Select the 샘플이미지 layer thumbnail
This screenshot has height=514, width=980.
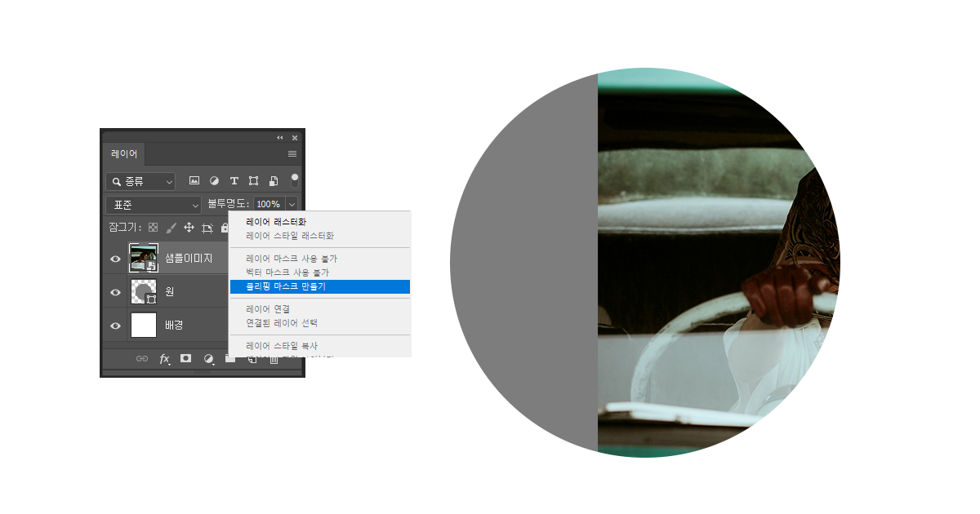click(144, 259)
